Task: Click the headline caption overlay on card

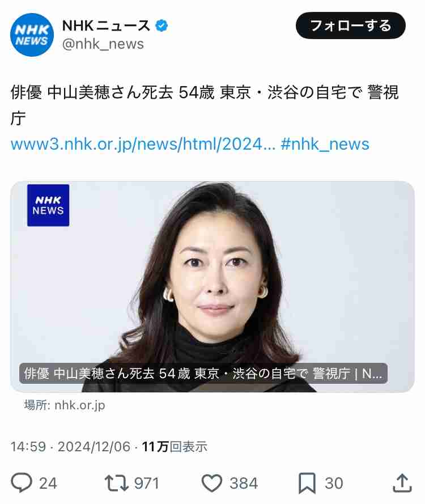Action: click(x=203, y=374)
